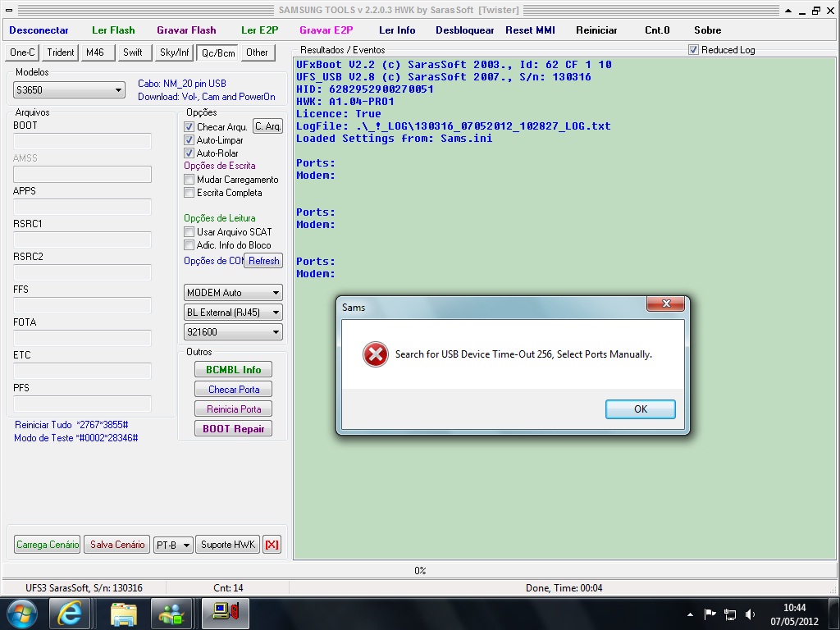The image size is (840, 630).
Task: Toggle the Reduced Log checkbox
Action: click(694, 50)
